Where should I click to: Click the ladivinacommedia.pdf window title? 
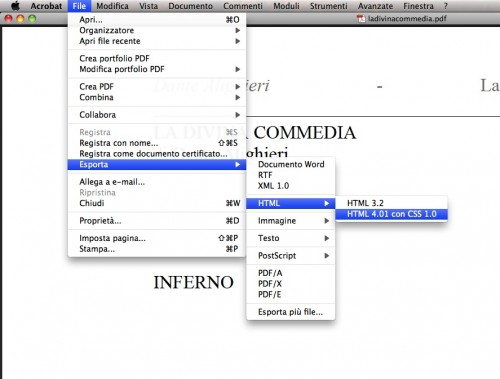tap(407, 19)
